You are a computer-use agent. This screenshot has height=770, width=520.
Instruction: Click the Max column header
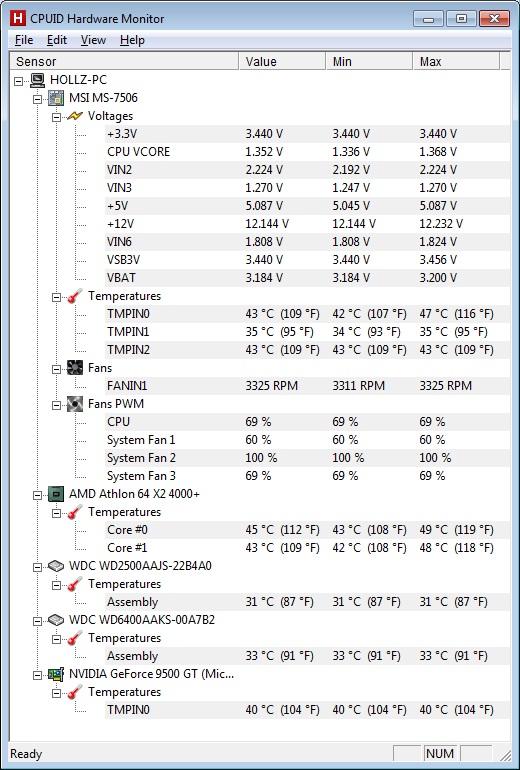click(x=456, y=61)
